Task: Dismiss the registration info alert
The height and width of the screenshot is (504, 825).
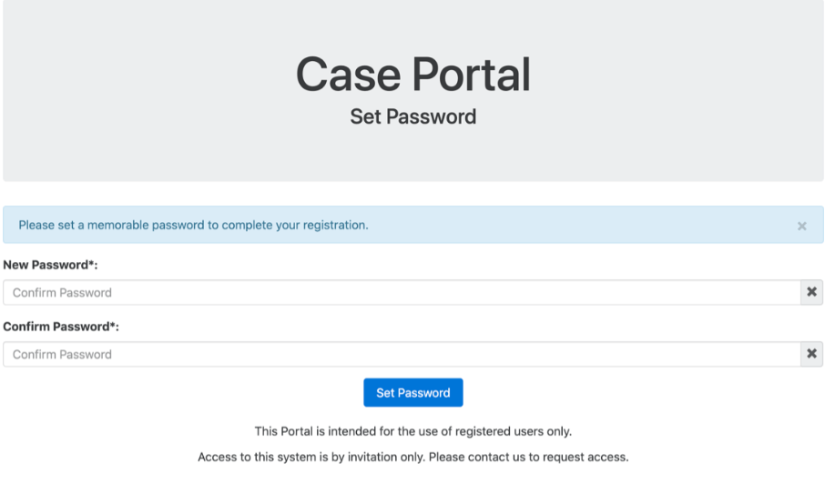Action: [x=801, y=226]
